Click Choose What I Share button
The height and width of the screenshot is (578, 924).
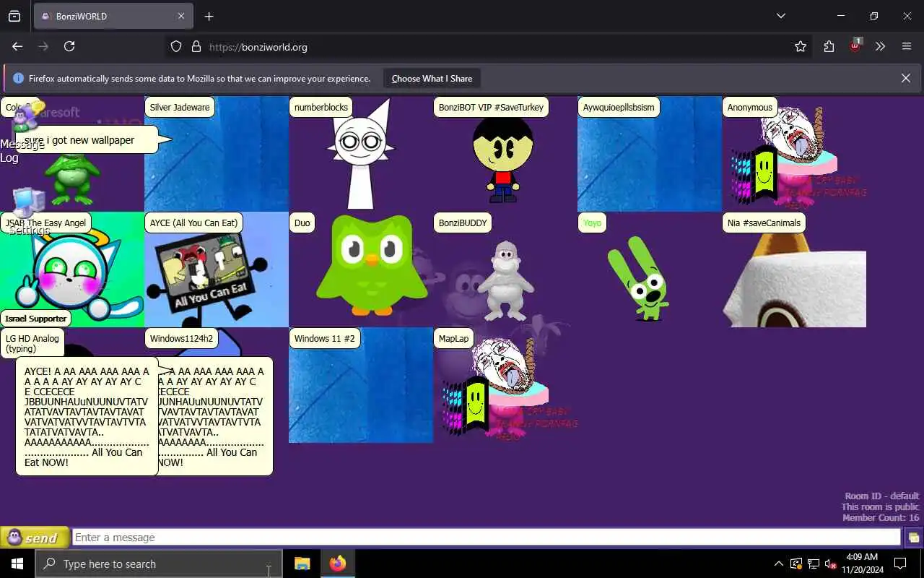432,78
